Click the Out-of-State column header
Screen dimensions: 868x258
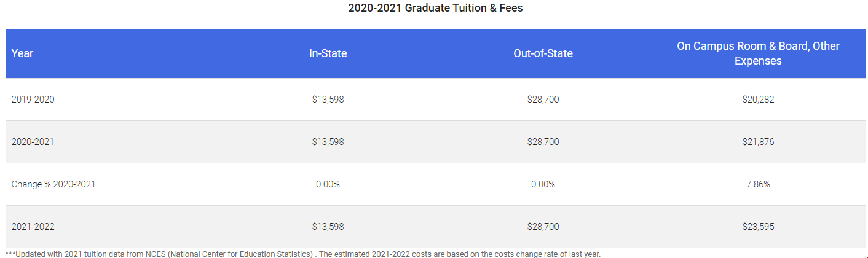[543, 53]
